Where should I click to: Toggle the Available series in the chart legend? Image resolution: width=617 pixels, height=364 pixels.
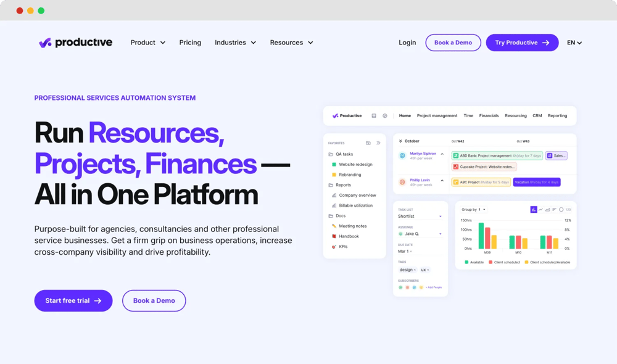475,262
